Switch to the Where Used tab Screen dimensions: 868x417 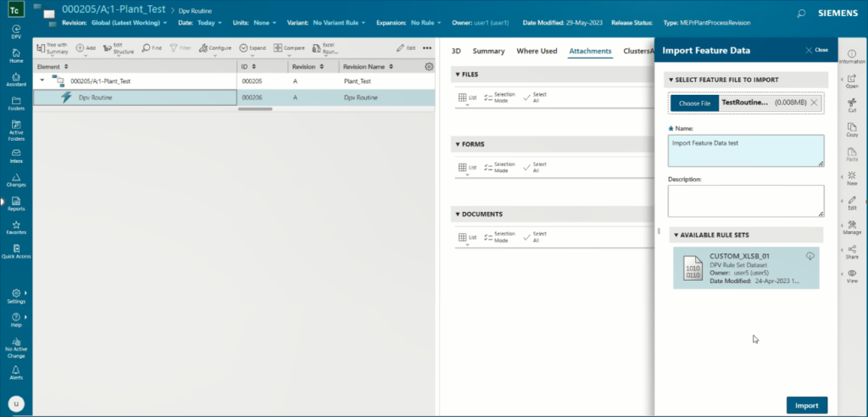pos(537,51)
